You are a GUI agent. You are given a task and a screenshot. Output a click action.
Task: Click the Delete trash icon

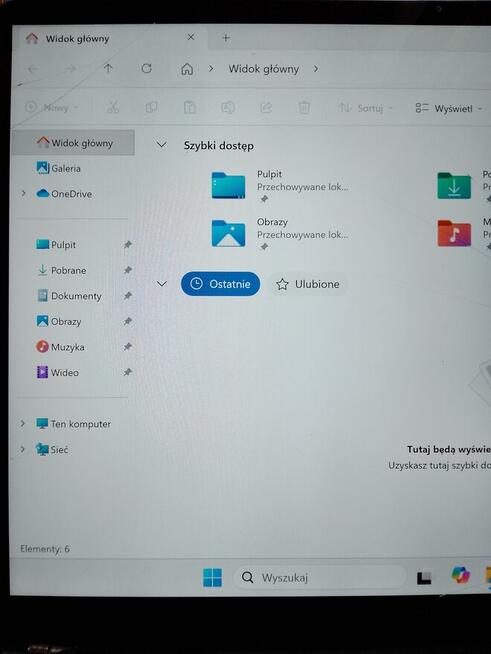(x=304, y=108)
